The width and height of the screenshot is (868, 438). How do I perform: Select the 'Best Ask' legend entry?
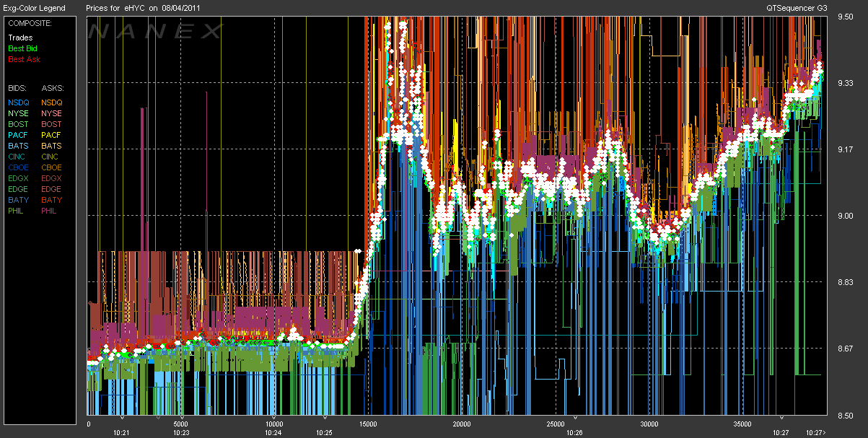click(x=24, y=59)
